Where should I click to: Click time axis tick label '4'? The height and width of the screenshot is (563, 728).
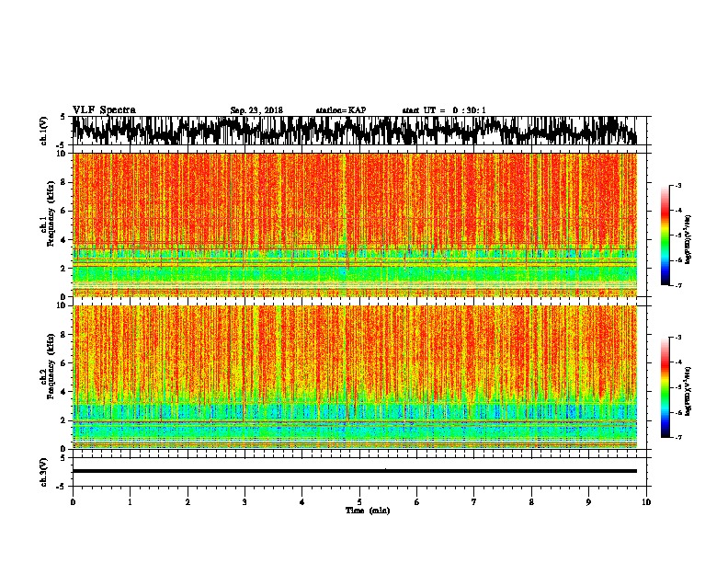point(302,502)
